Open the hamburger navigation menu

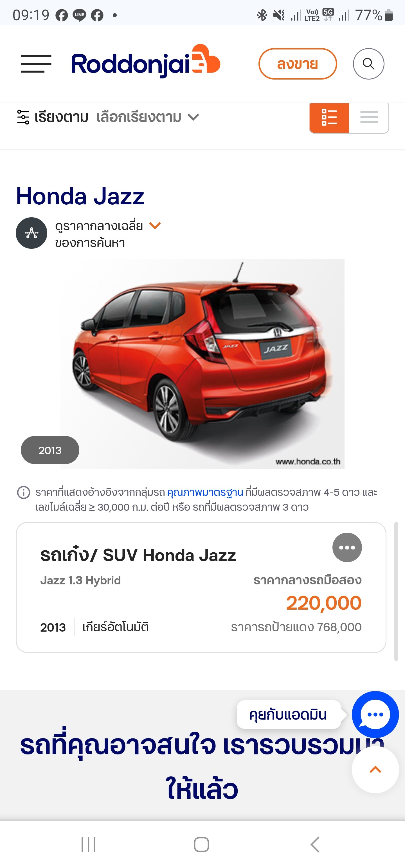36,64
